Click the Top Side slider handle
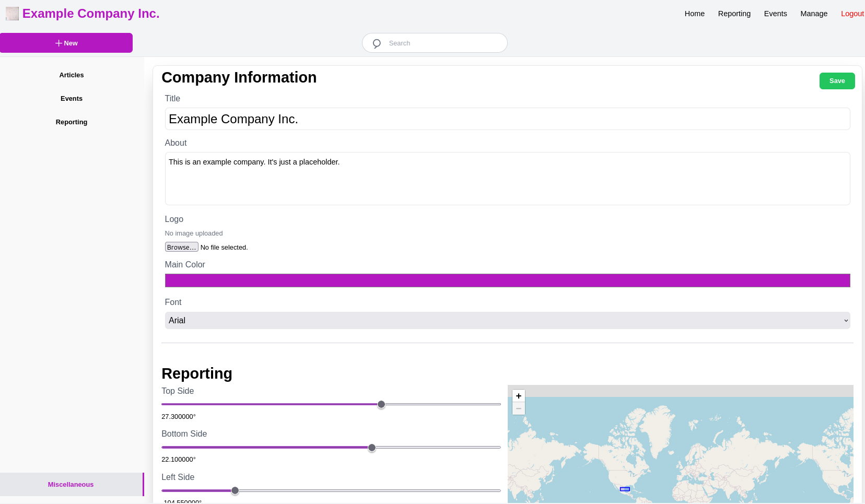The height and width of the screenshot is (504, 865). (x=381, y=404)
